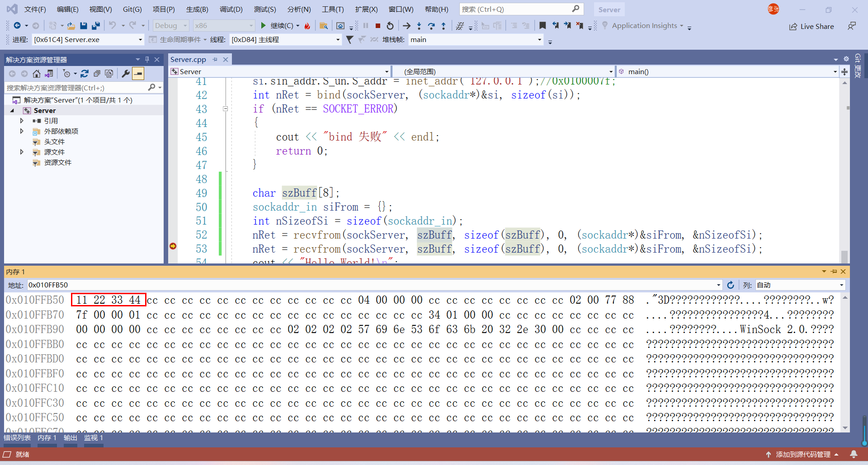Collapse code block at line 43

coord(225,108)
